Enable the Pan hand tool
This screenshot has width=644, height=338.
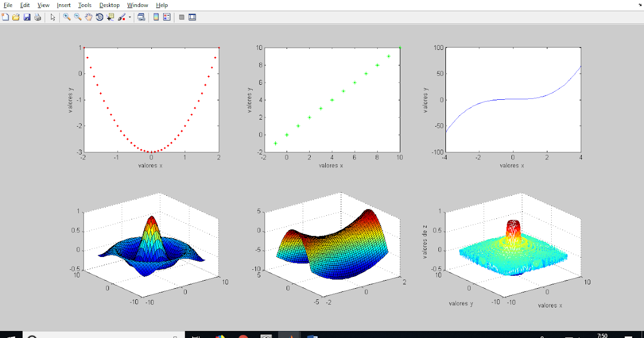[x=87, y=17]
